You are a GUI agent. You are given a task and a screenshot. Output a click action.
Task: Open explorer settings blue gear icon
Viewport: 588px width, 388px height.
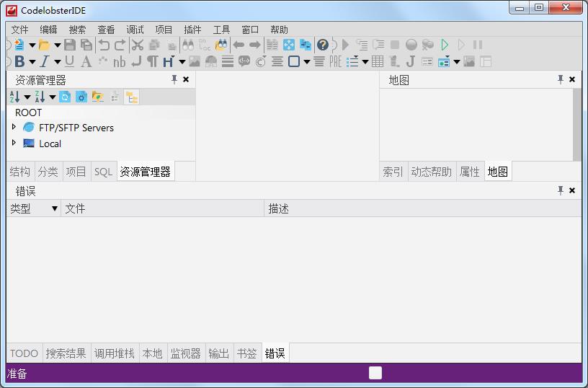pyautogui.click(x=81, y=97)
